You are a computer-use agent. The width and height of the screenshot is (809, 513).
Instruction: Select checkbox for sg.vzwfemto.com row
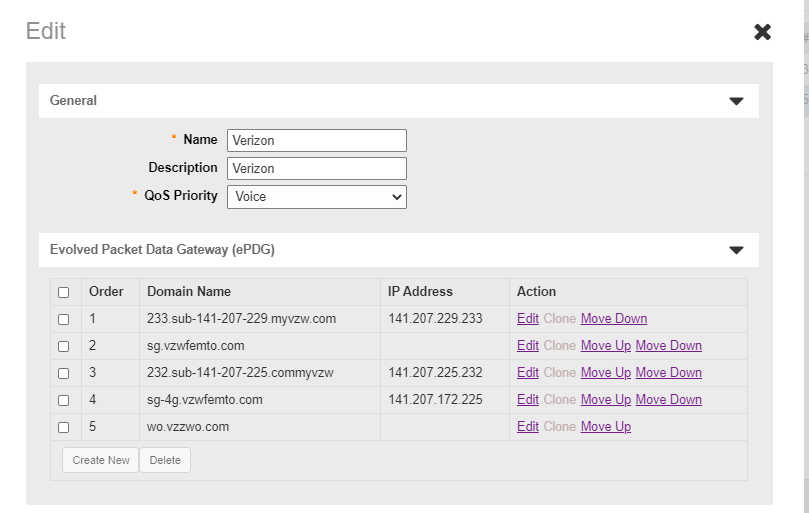click(x=64, y=346)
